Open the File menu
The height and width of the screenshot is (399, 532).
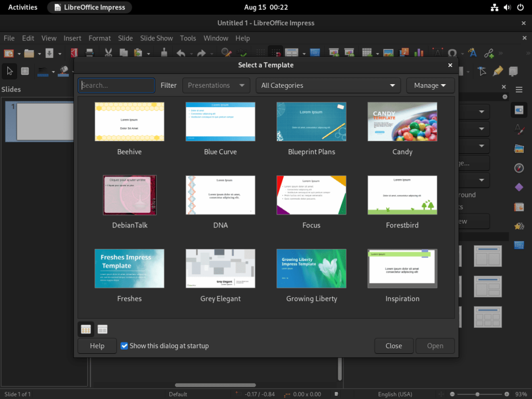click(x=9, y=38)
